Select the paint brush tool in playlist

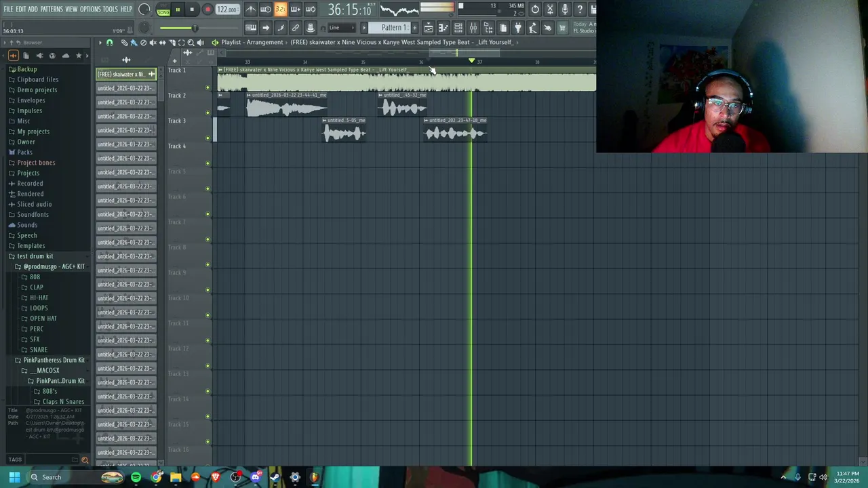point(134,43)
